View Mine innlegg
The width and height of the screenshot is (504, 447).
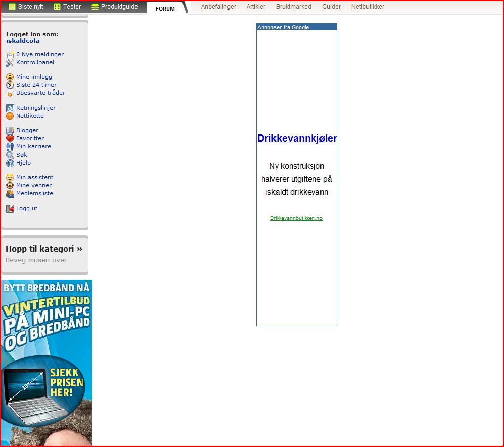pyautogui.click(x=34, y=77)
